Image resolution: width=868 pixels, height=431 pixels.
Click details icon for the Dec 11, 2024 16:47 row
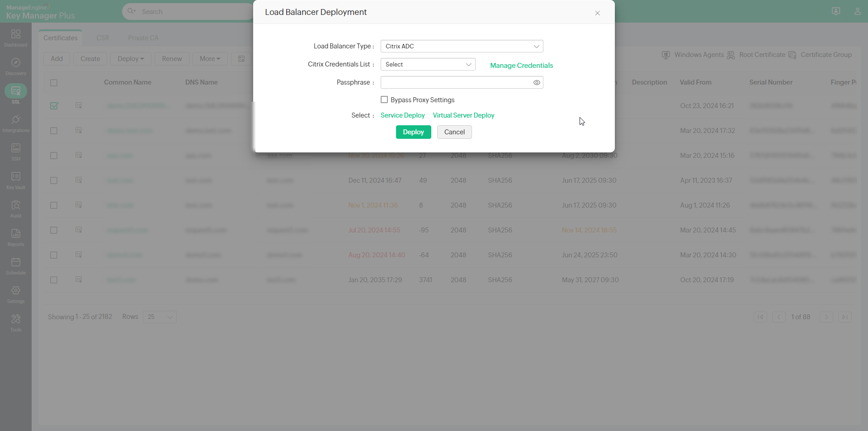(x=79, y=180)
